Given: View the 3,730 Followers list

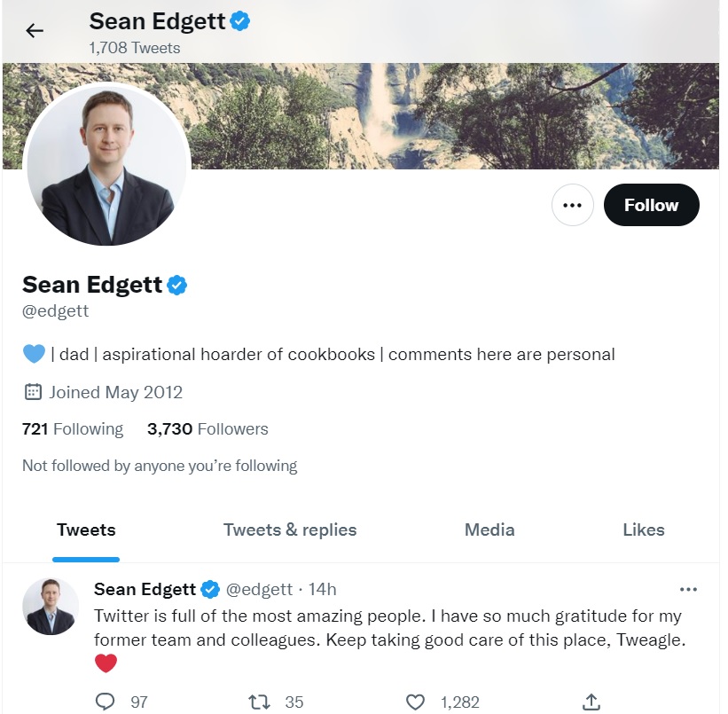Looking at the screenshot, I should coord(207,429).
